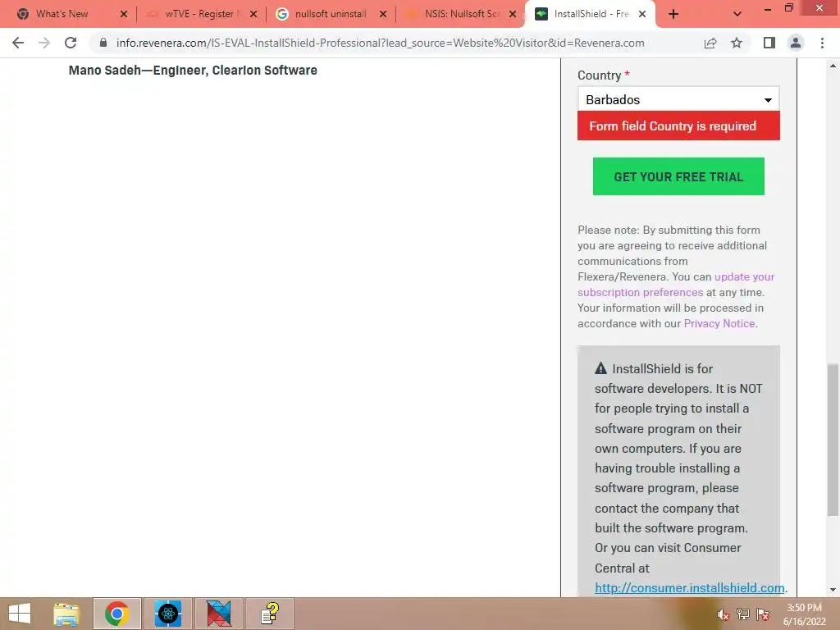Bookmark this page with star
Image resolution: width=840 pixels, height=630 pixels.
(x=737, y=43)
